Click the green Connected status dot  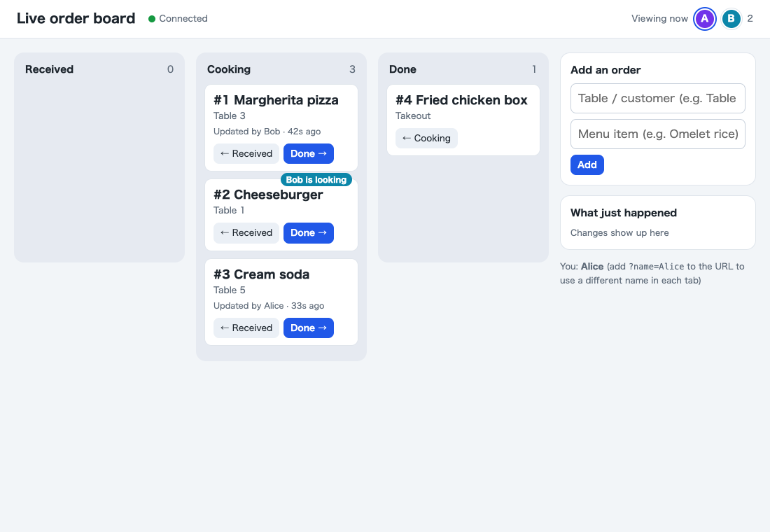click(x=152, y=19)
